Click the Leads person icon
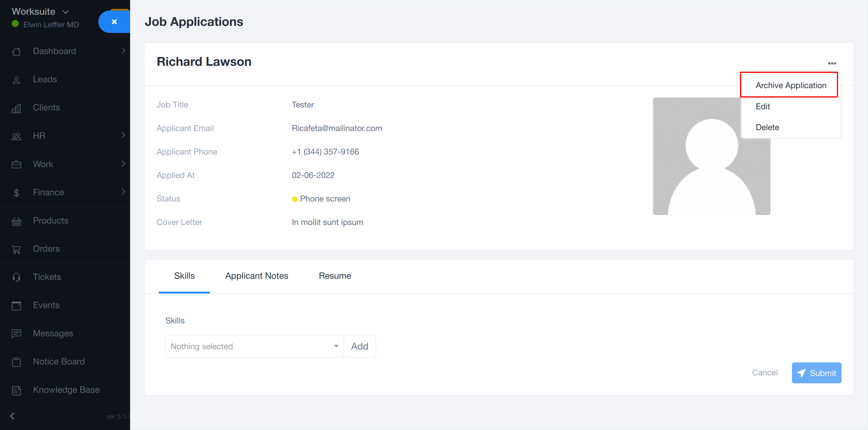The image size is (868, 430). [x=16, y=80]
